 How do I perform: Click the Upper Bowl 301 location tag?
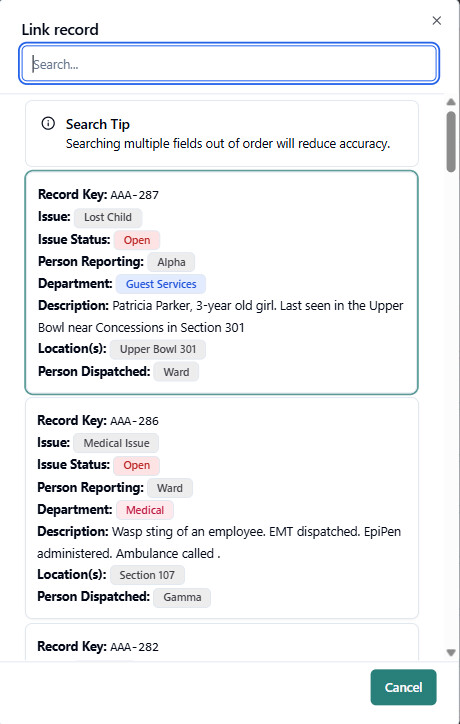(158, 349)
